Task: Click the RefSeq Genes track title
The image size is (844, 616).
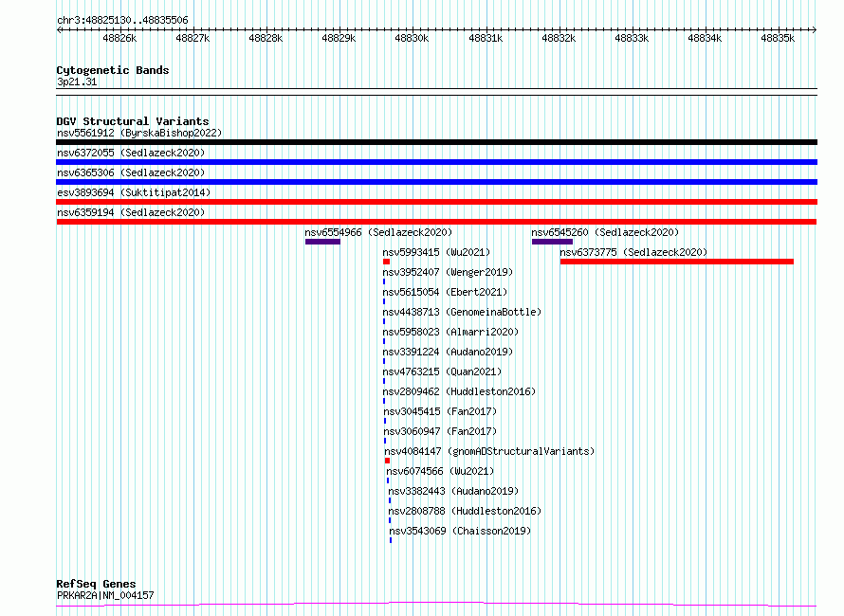Action: (x=96, y=584)
